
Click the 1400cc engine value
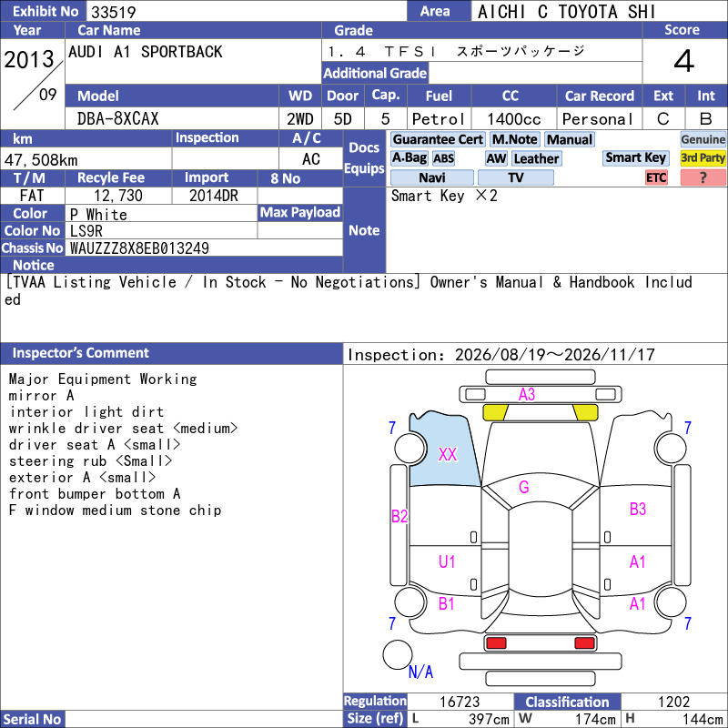coord(514,119)
